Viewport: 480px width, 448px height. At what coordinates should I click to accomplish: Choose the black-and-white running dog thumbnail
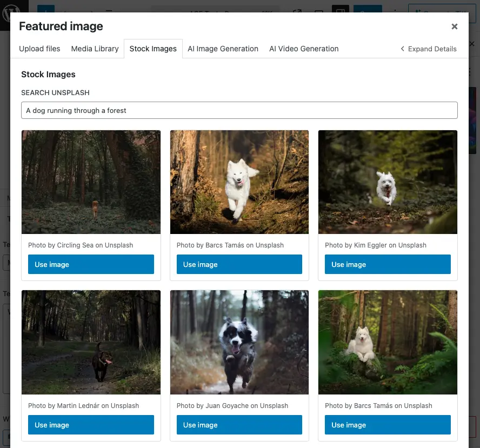[239, 342]
